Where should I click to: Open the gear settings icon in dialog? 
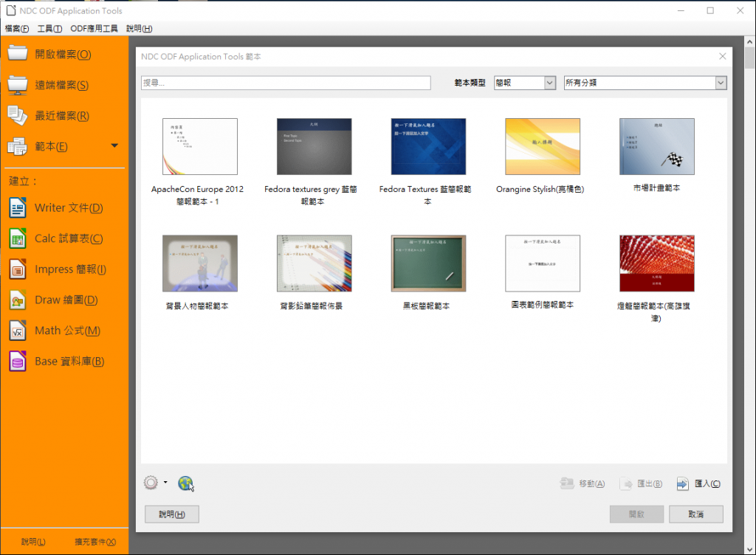click(x=151, y=483)
